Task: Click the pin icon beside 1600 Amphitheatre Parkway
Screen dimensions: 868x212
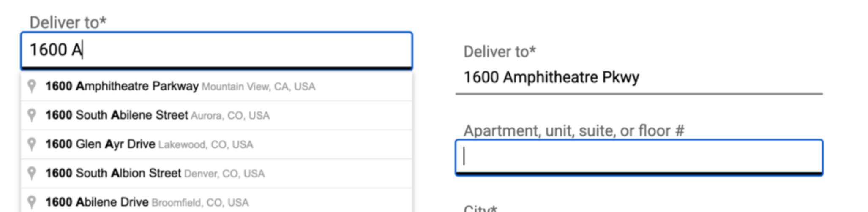Action: click(x=32, y=86)
